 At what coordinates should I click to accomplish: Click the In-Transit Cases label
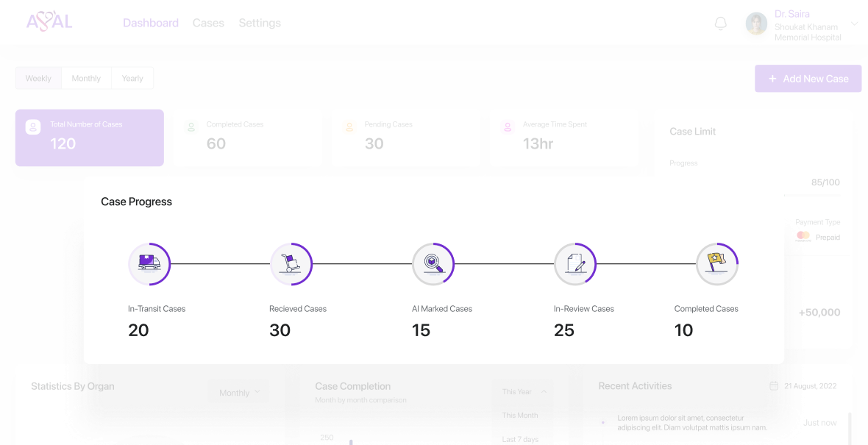(157, 309)
